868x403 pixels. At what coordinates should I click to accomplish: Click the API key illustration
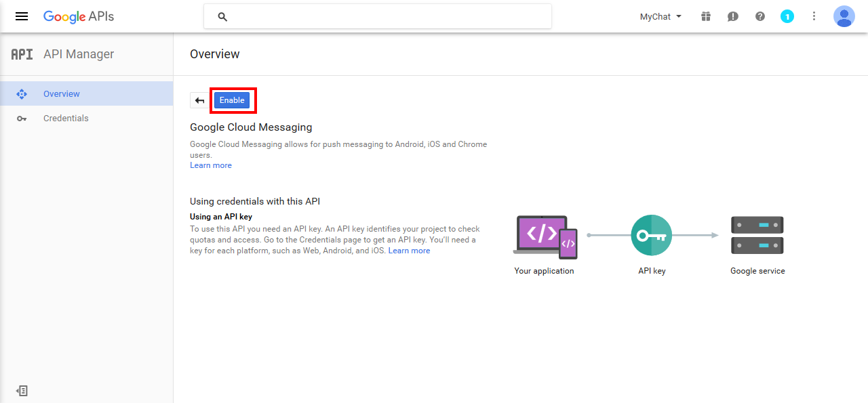(651, 235)
